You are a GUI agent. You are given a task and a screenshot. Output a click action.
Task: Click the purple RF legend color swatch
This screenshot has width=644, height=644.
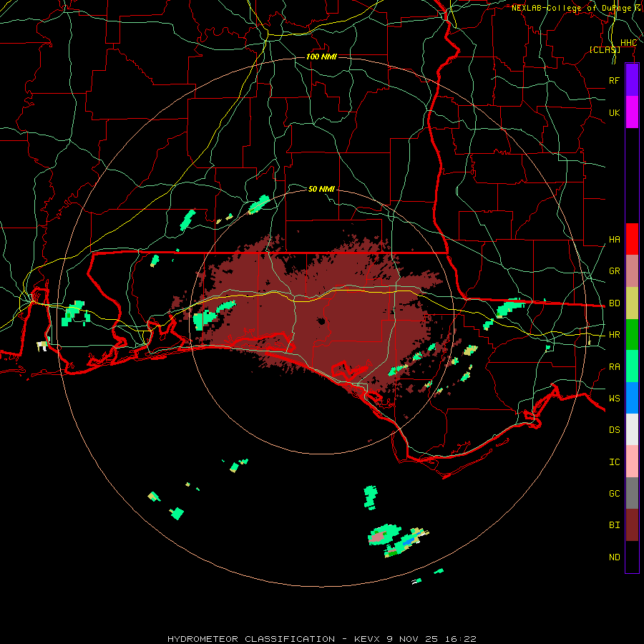click(632, 80)
